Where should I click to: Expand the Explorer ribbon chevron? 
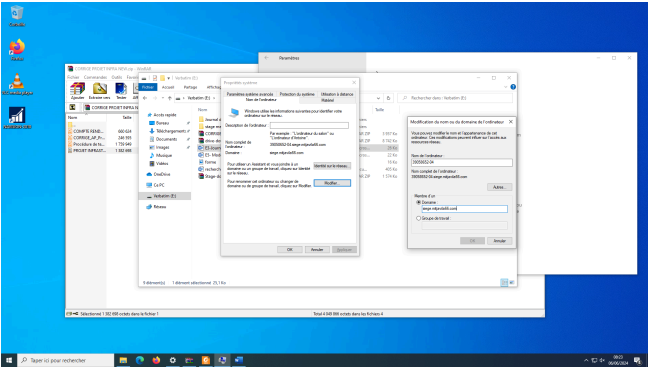[505, 87]
